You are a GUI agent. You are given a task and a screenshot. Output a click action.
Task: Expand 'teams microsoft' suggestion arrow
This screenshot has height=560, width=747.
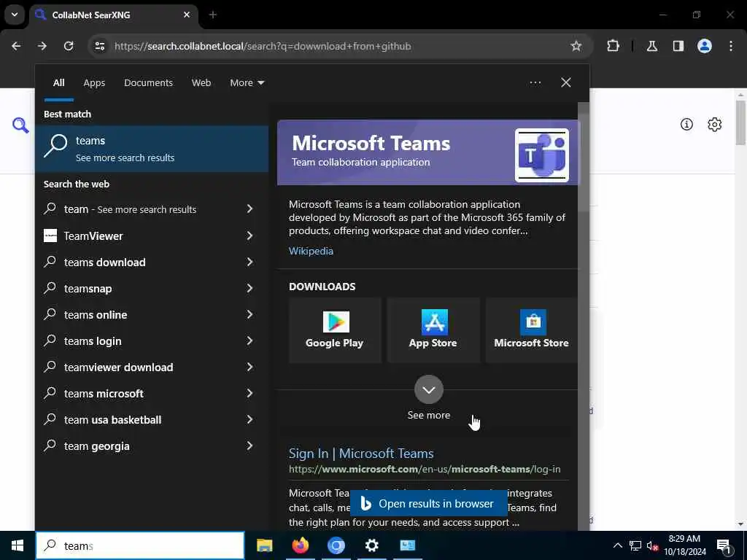point(249,393)
